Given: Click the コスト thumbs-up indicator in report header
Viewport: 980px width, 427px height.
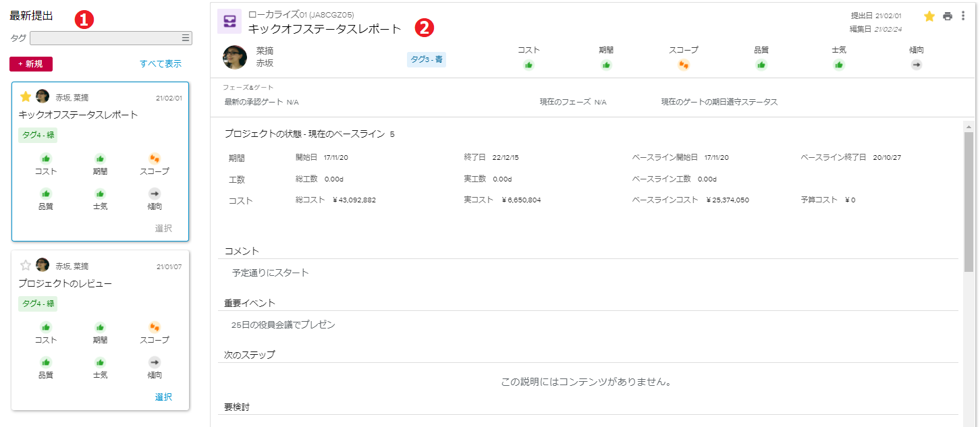Looking at the screenshot, I should pyautogui.click(x=528, y=65).
